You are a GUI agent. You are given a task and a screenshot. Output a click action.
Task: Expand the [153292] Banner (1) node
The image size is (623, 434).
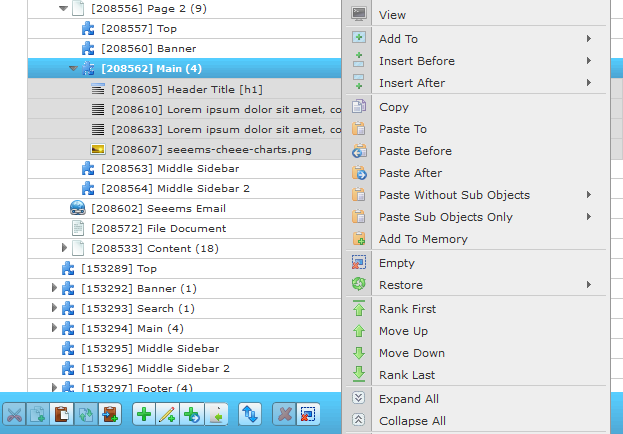coord(54,288)
